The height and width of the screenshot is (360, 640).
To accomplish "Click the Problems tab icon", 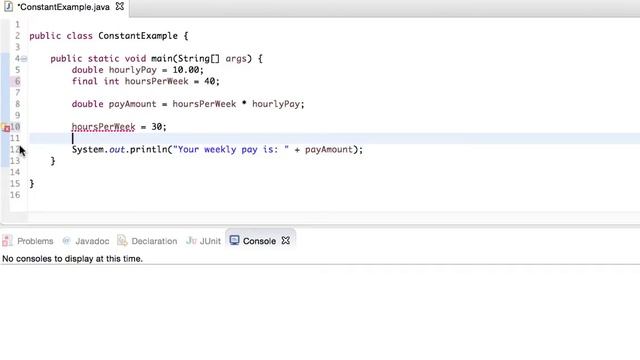I will click(x=7, y=241).
